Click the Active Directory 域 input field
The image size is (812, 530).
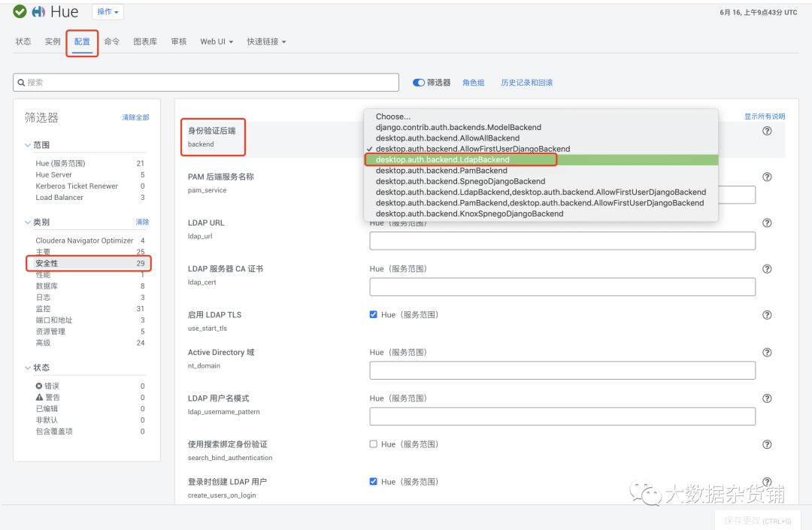[x=562, y=370]
